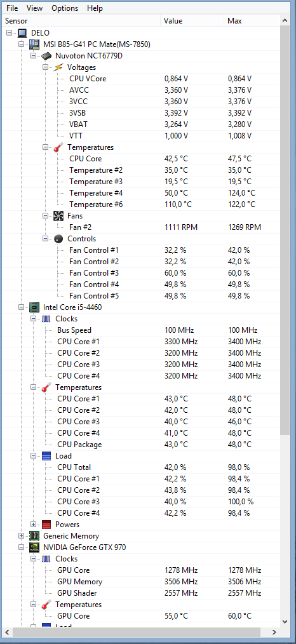Click the Nuvoton NCT6779D chip icon
The image size is (296, 644).
[x=46, y=55]
